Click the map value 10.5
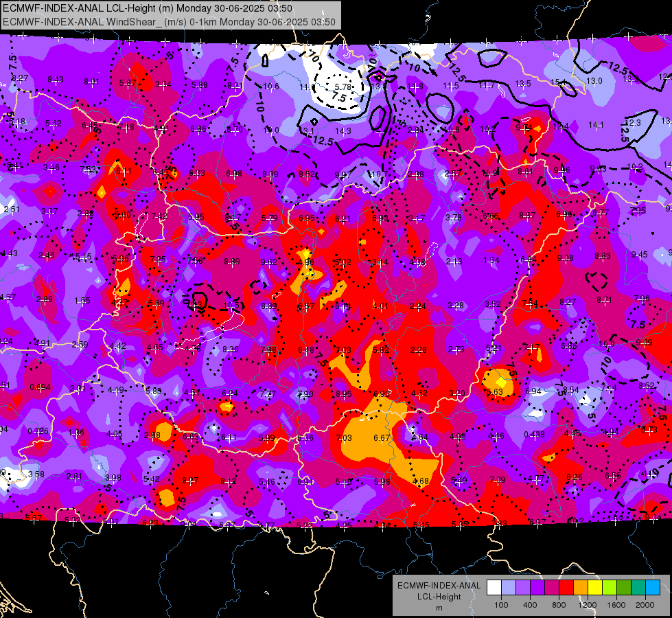The height and width of the screenshot is (618, 672). (x=231, y=306)
